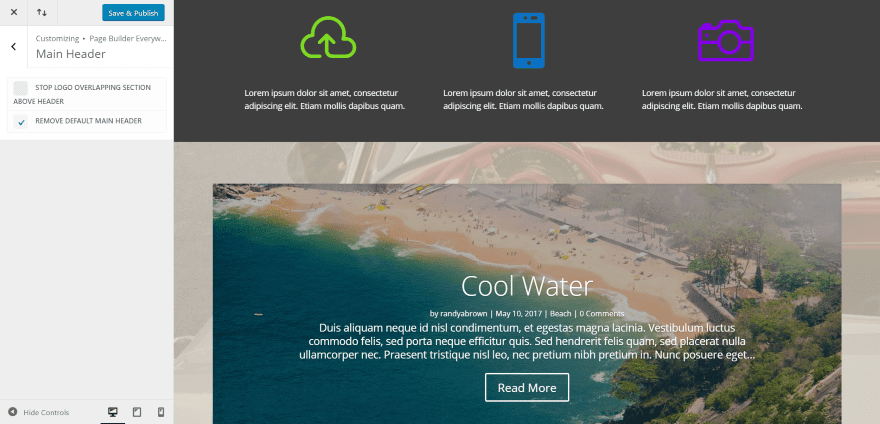Open the Cool Water post title
Viewport: 880px width, 424px height.
pos(527,286)
